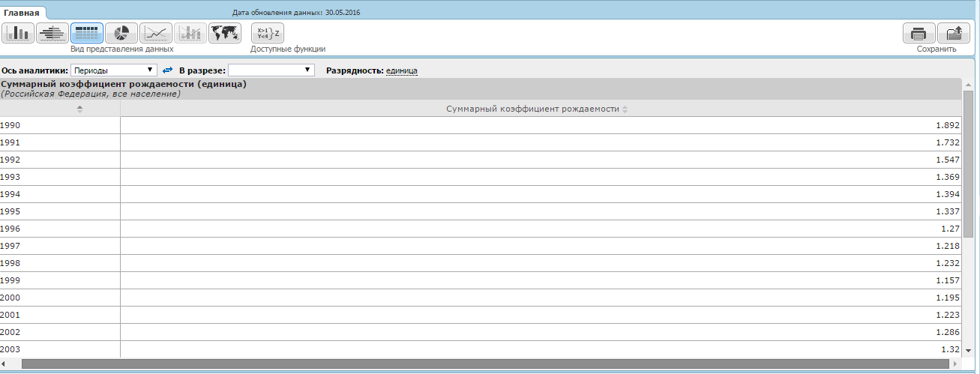Select the 1995 row label
This screenshot has height=374, width=980.
coord(10,211)
